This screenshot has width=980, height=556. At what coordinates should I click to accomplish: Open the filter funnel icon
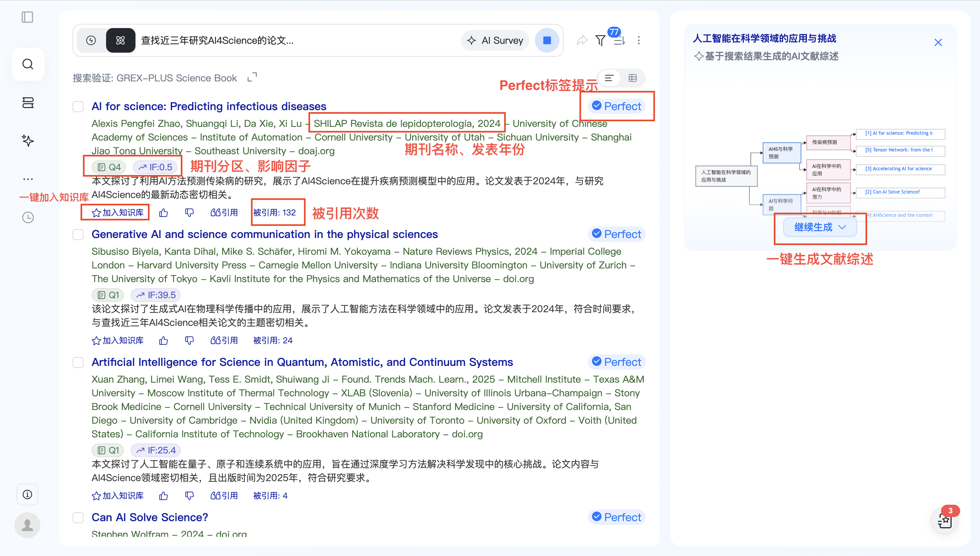click(x=601, y=40)
